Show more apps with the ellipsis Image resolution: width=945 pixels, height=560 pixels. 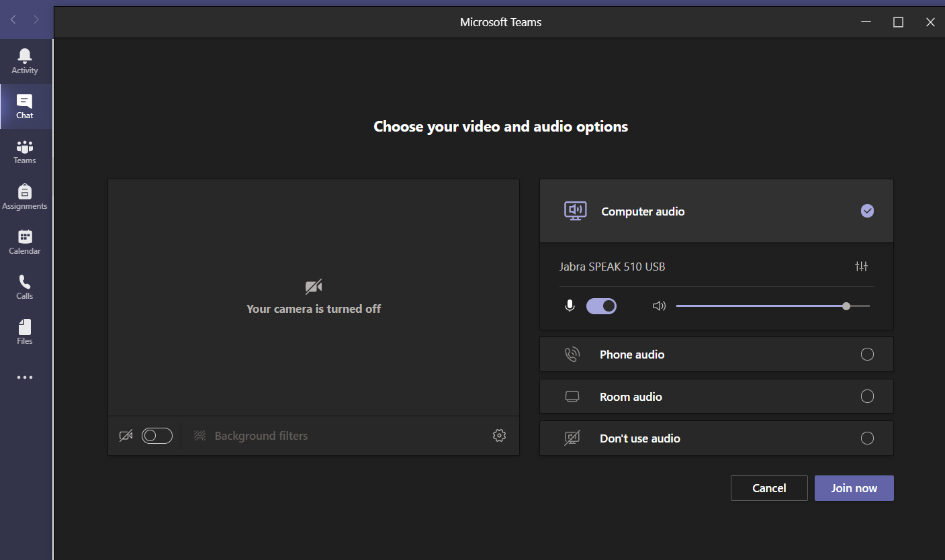pos(25,377)
